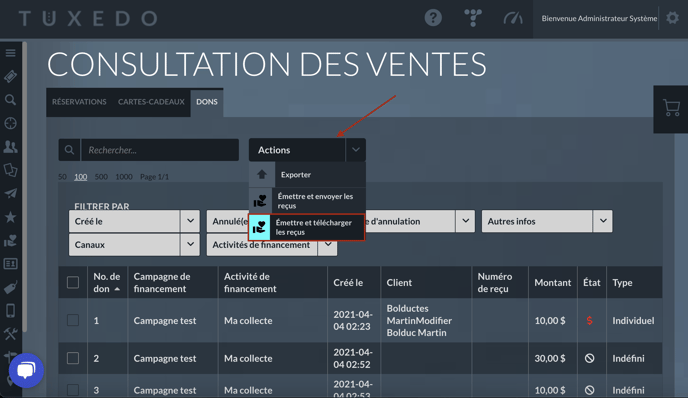688x398 pixels.
Task: Open the people clients icon in sidebar
Action: point(11,147)
